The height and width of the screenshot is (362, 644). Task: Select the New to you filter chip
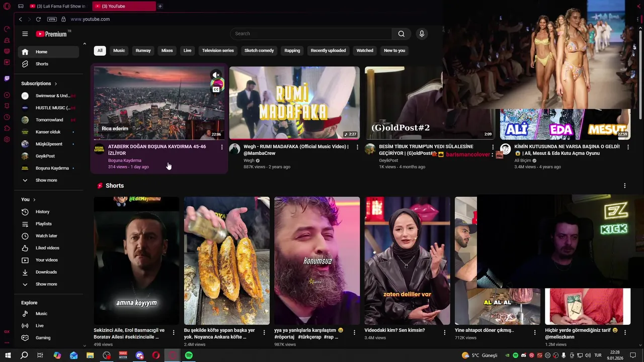[394, 50]
